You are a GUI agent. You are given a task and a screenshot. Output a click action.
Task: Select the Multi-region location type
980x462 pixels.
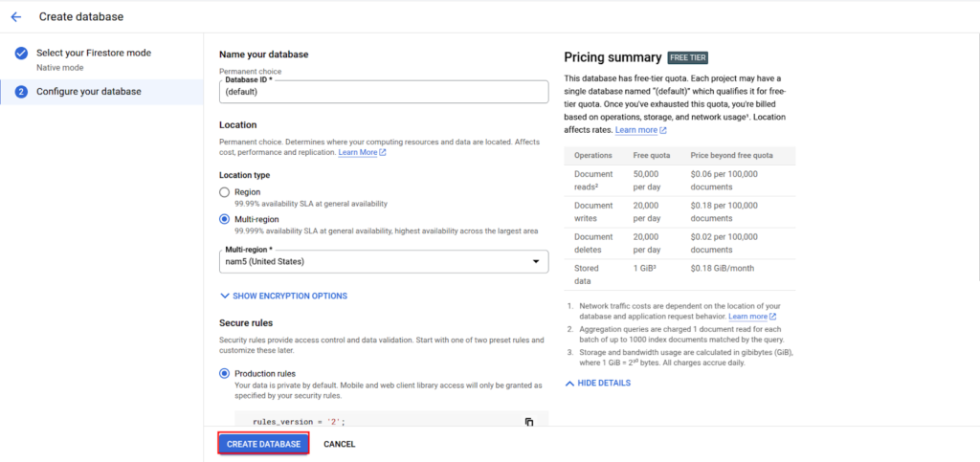pyautogui.click(x=224, y=220)
